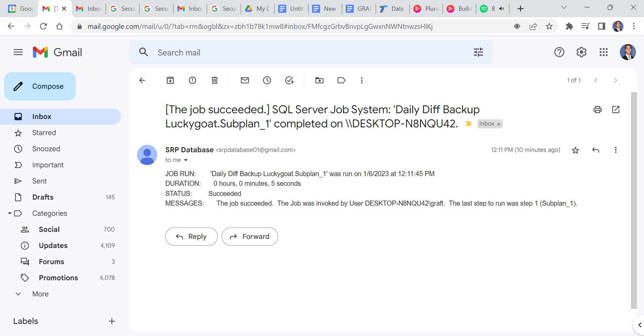Collapse the main menu hamburger
Viewport: 644px width, 336px height.
point(18,52)
